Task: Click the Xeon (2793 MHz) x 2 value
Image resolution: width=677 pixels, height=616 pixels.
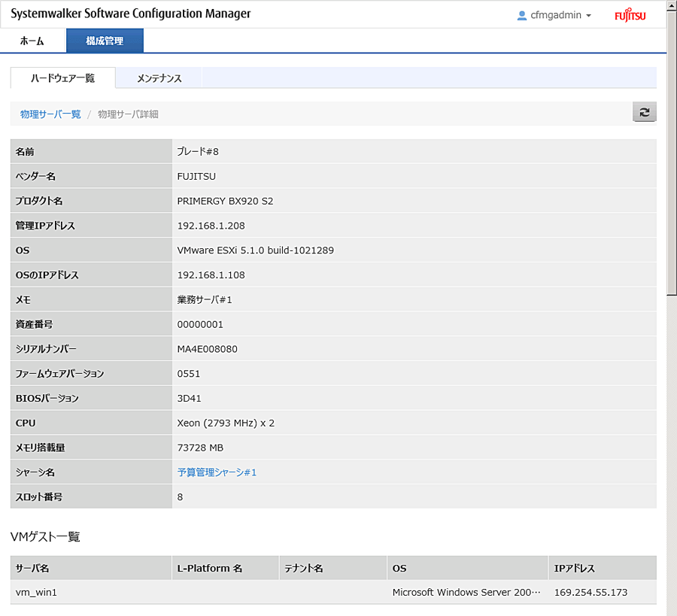Action: [x=226, y=423]
